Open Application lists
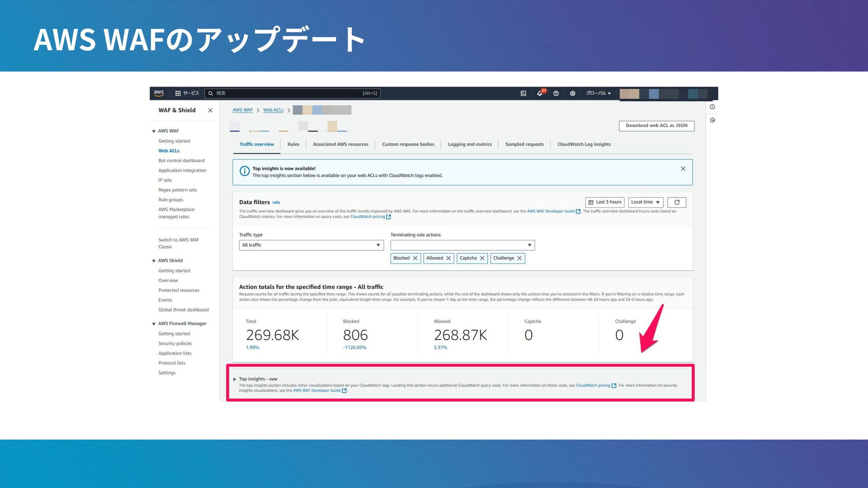Screen dimensions: 868x488 (x=175, y=353)
